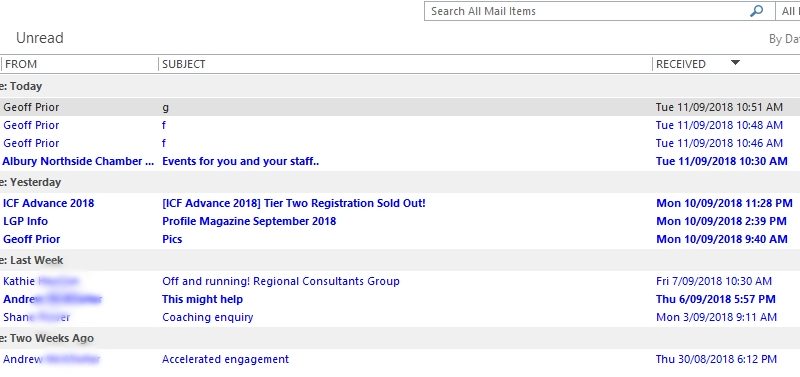Open ICF Advance 2018 Tier Two email
Screen dimensions: 800x377
pos(400,203)
